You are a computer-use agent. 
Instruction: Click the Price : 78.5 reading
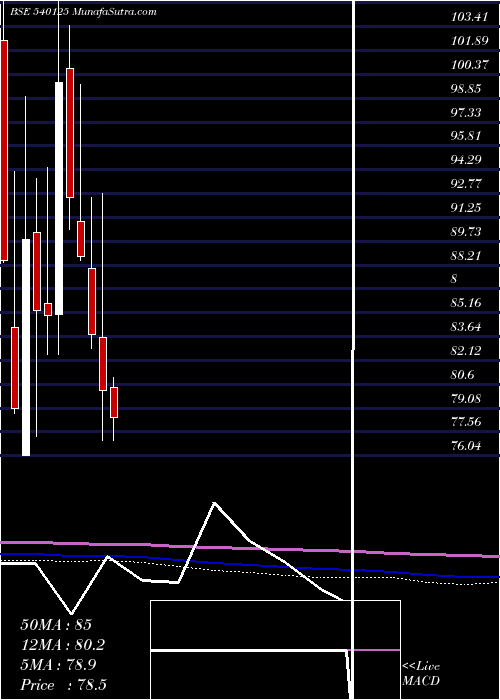63,685
